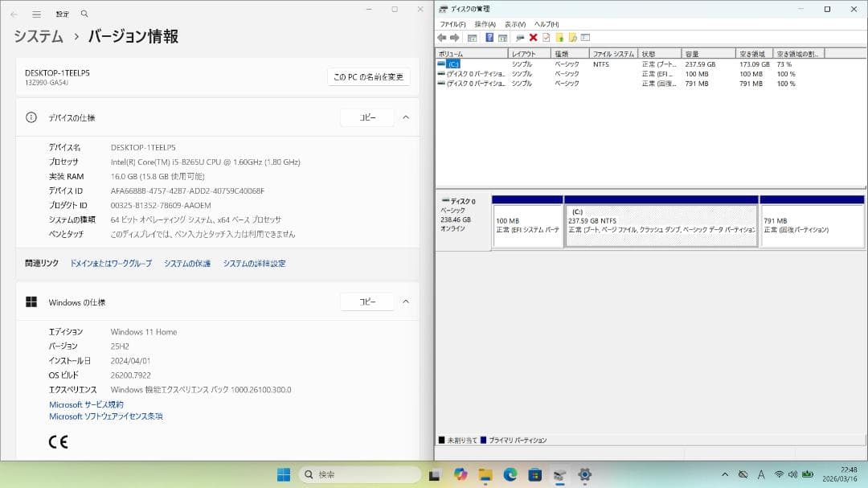Sort by 状態 column header
Viewport: 868px width, 488px height.
pyautogui.click(x=660, y=54)
